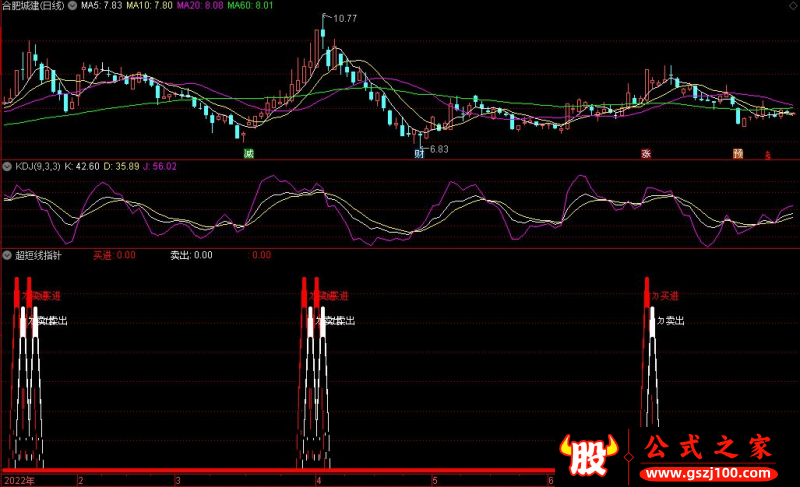
Task: Click the 超短线指针 indicator name
Action: (37, 255)
